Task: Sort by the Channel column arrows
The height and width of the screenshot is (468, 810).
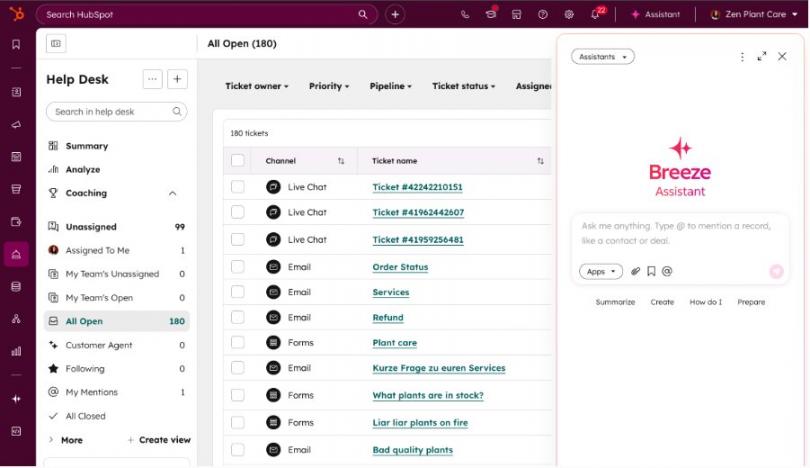Action: pyautogui.click(x=341, y=161)
